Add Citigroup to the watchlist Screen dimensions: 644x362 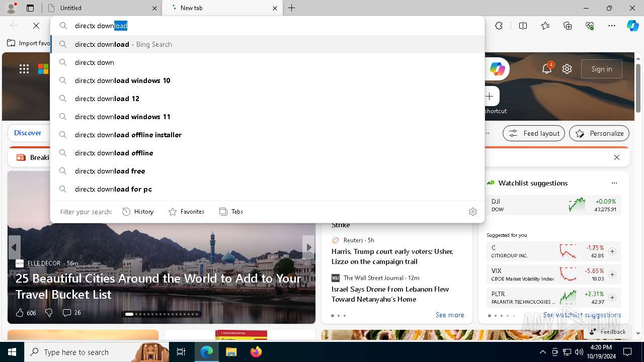612,251
